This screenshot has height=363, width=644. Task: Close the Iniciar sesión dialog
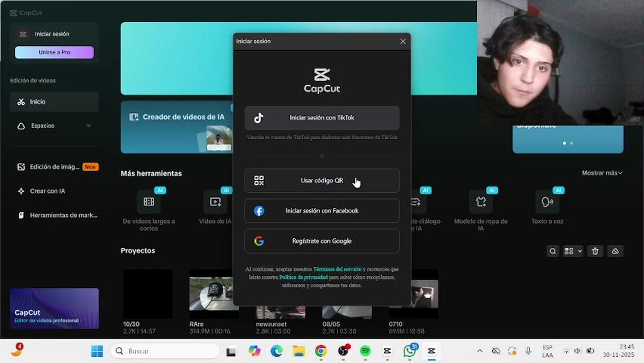(x=403, y=41)
